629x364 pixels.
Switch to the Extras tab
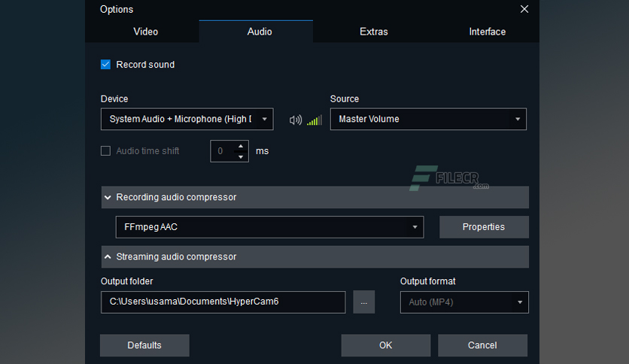373,32
